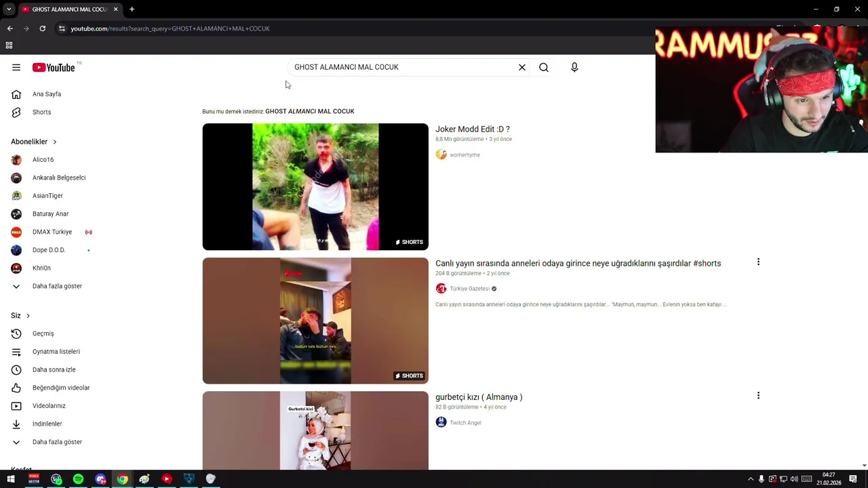Open Discord from the taskbar

(x=100, y=479)
